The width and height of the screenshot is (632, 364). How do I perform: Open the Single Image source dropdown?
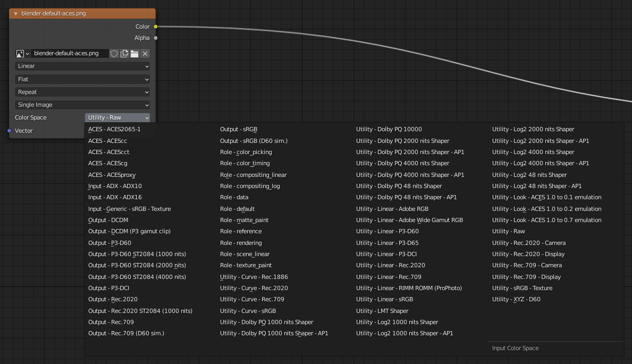tap(82, 105)
